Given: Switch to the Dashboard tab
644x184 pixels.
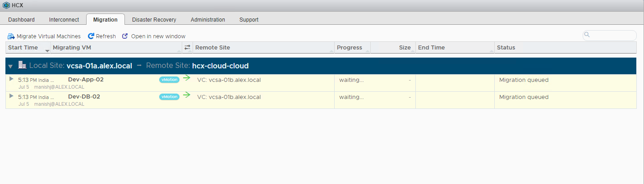Looking at the screenshot, I should 21,20.
